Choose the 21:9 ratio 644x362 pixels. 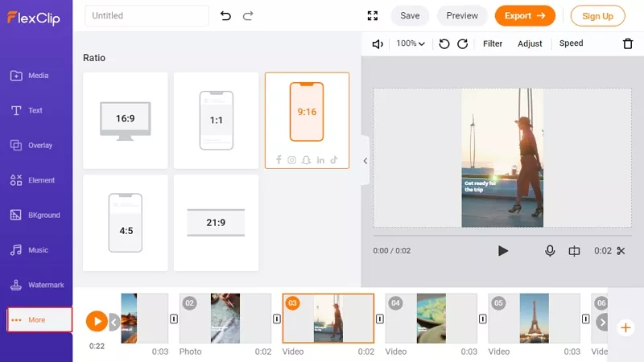(216, 223)
